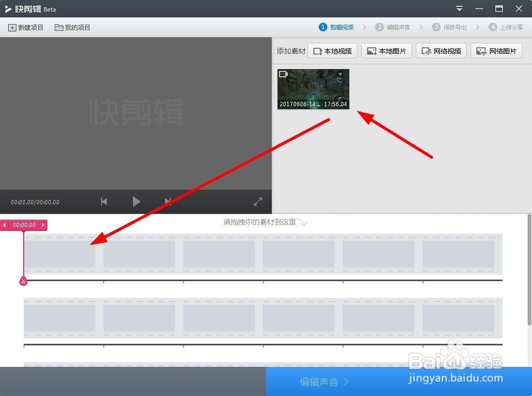Image resolution: width=532 pixels, height=396 pixels.
Task: Go to step 2 编辑声音 tab
Action: tap(393, 27)
